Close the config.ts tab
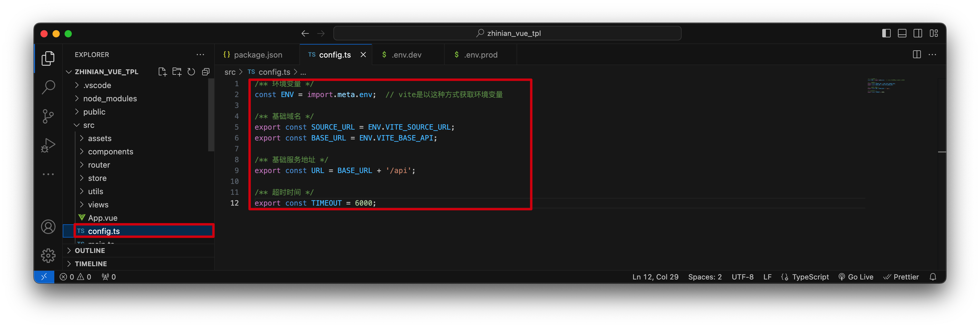This screenshot has height=328, width=980. click(363, 55)
